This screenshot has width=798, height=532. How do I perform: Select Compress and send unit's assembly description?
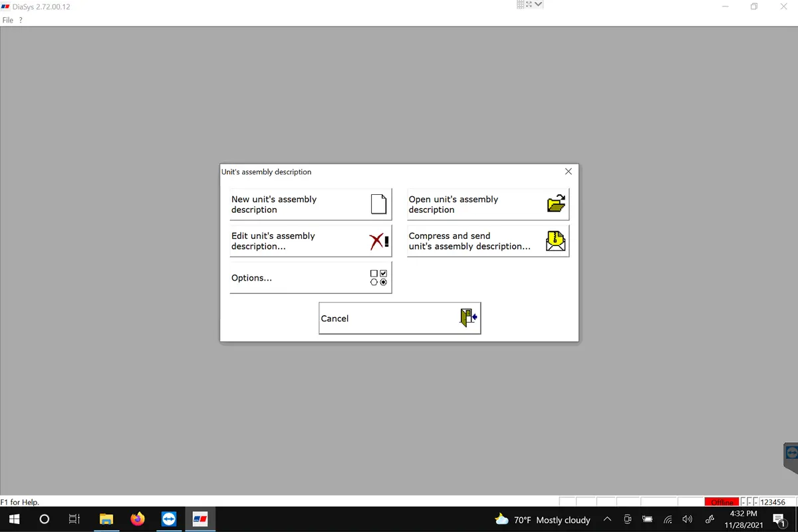coord(488,241)
